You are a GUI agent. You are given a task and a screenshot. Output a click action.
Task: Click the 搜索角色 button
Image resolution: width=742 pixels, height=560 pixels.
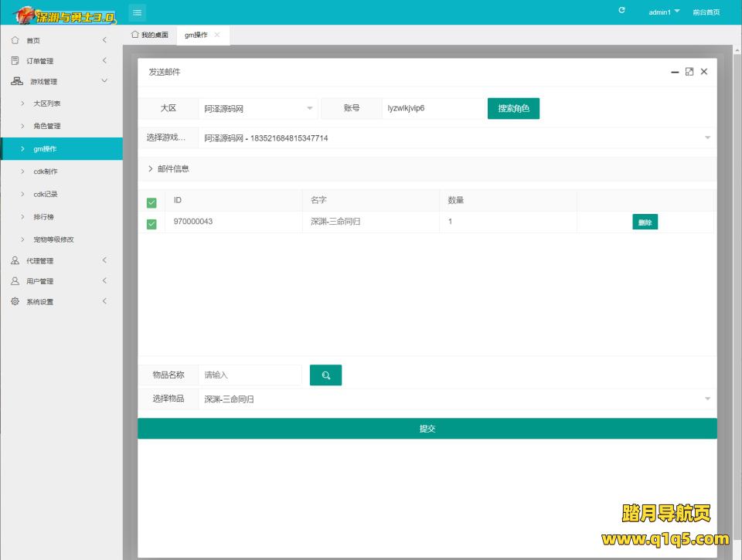pos(513,109)
